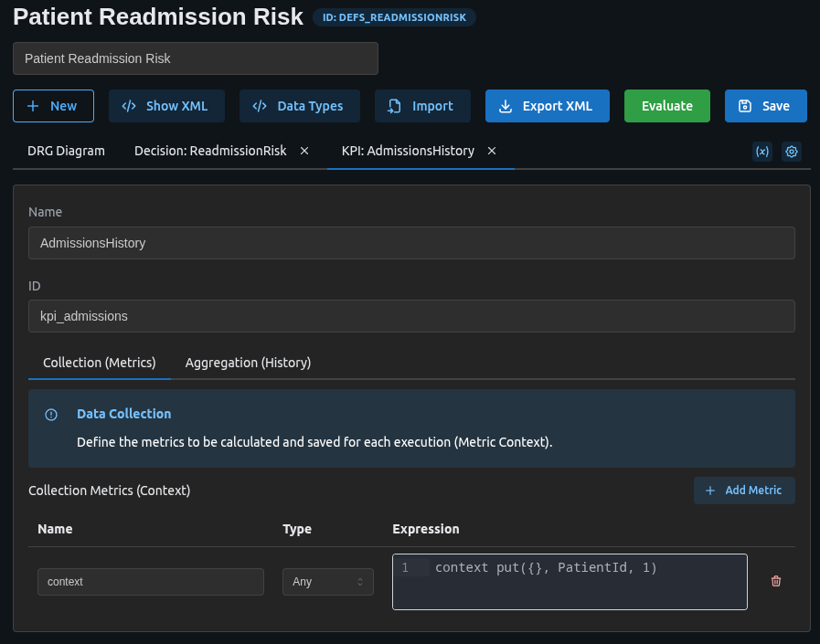Open the settings gear icon
Image resolution: width=820 pixels, height=644 pixels.
pyautogui.click(x=792, y=152)
